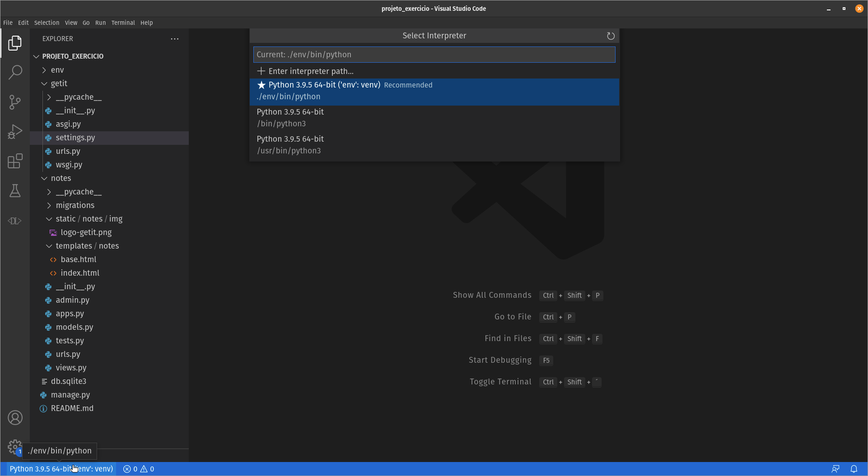
Task: Open the Run menu
Action: (100, 23)
